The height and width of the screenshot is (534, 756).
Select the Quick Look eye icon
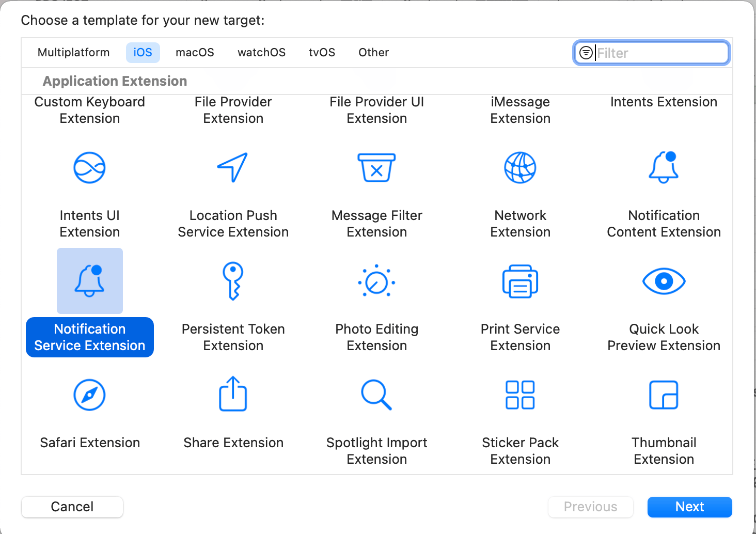[x=664, y=281]
